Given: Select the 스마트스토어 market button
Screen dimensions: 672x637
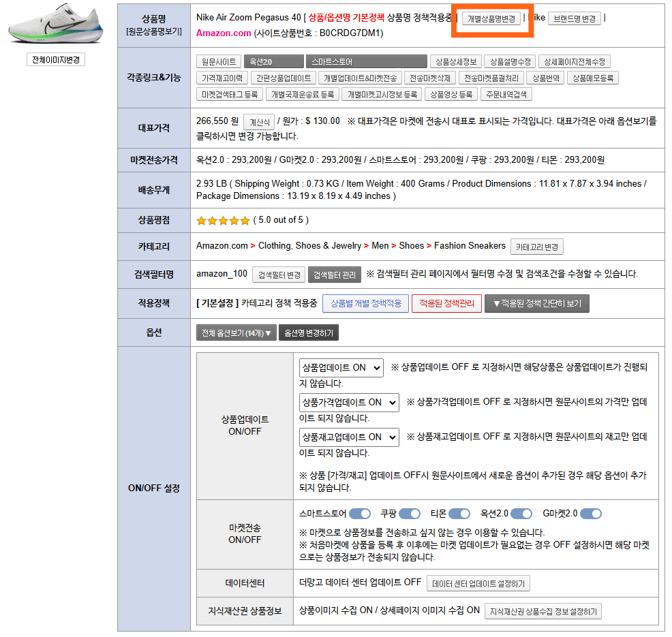Looking at the screenshot, I should click(x=366, y=61).
